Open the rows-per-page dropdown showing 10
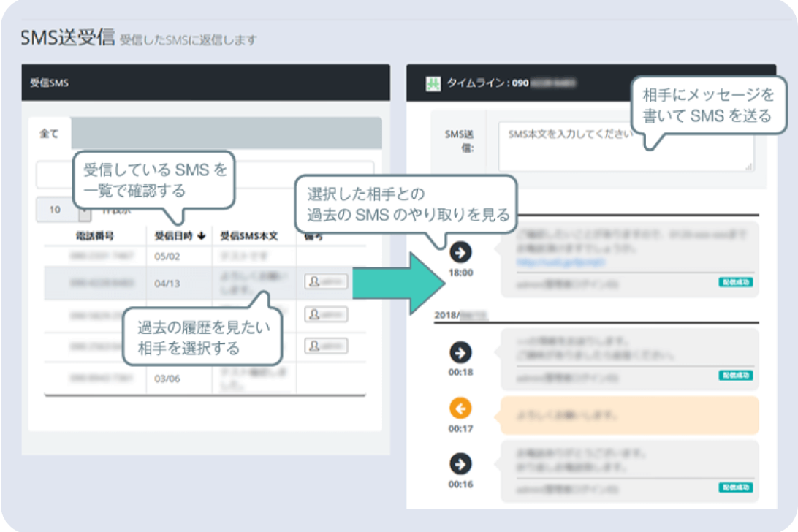Screen dimensions: 798x532 (55, 210)
